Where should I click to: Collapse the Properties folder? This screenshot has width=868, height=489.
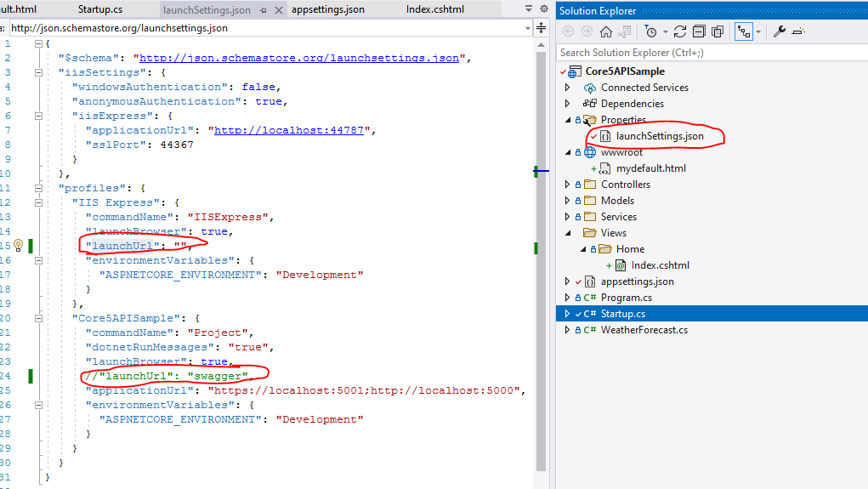point(567,120)
